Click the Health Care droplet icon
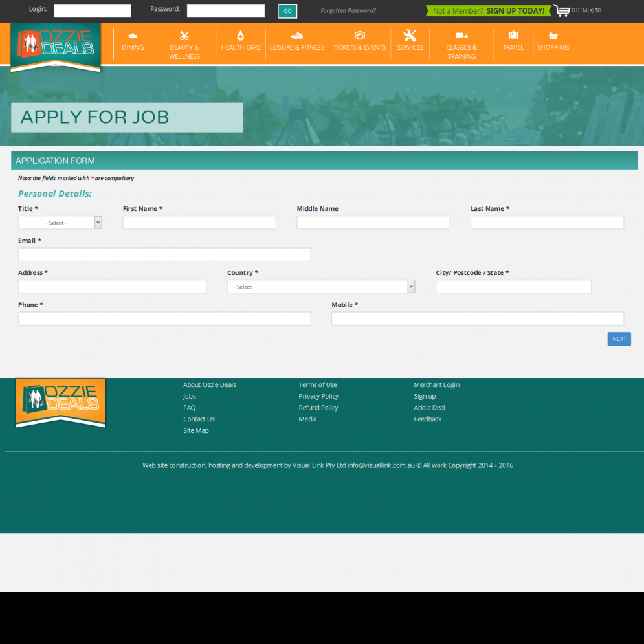644x644 pixels. tap(241, 36)
